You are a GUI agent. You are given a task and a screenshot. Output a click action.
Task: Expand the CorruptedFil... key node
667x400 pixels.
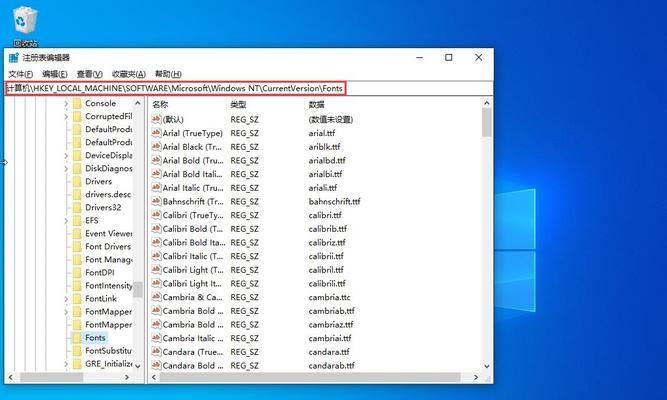66,116
